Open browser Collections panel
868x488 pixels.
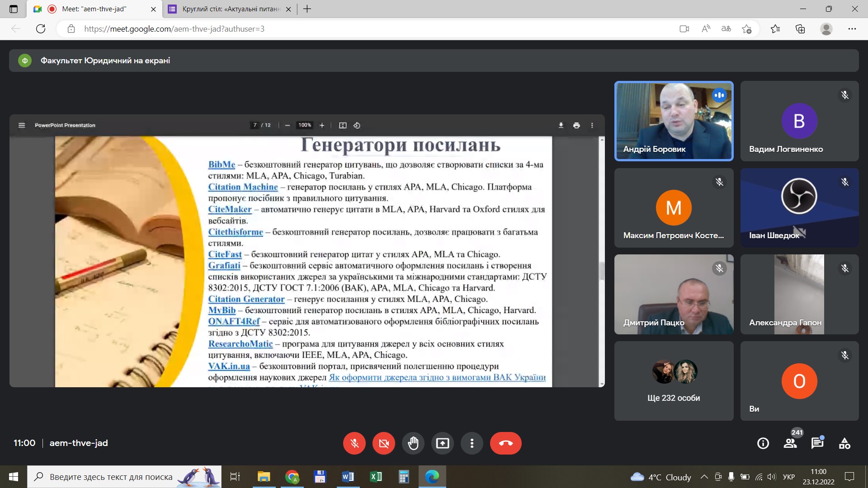click(x=800, y=29)
